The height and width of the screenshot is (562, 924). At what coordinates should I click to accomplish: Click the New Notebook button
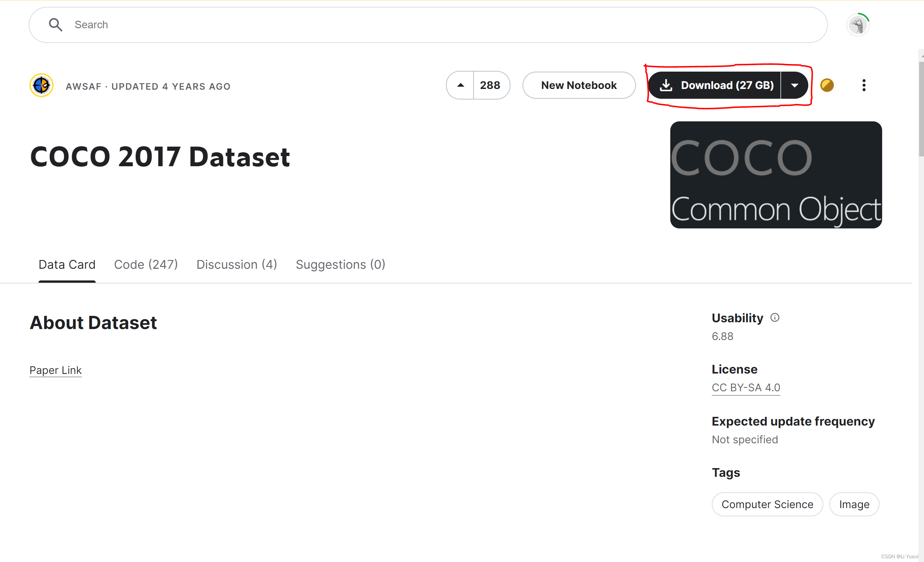(x=579, y=85)
